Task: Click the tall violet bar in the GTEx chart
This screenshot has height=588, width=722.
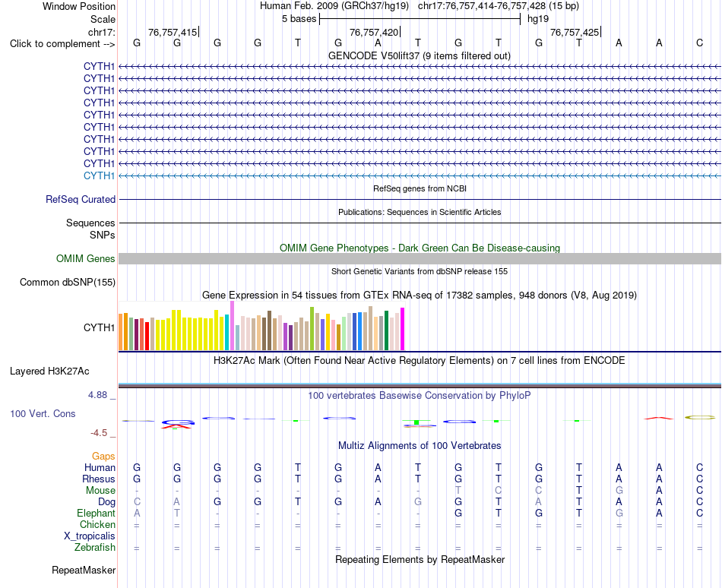Action: click(232, 326)
